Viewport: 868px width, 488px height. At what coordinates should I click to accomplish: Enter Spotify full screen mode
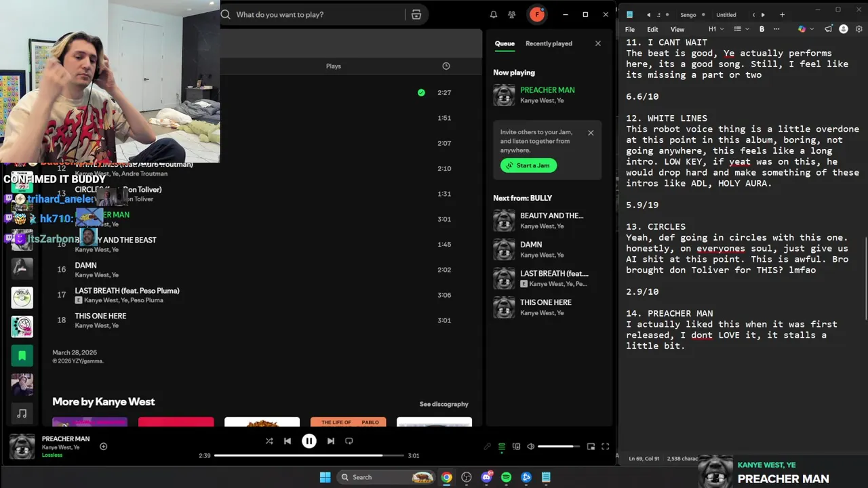605,447
